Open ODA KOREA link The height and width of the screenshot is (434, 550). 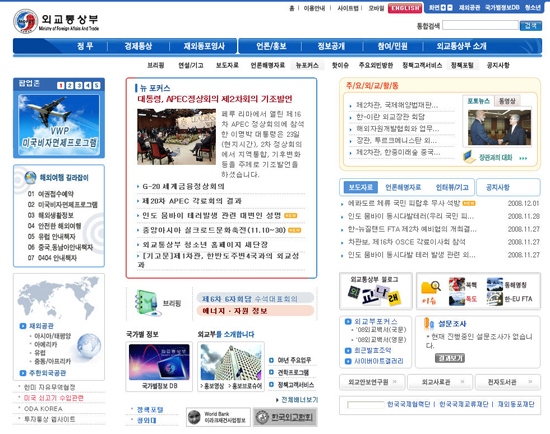[x=43, y=409]
